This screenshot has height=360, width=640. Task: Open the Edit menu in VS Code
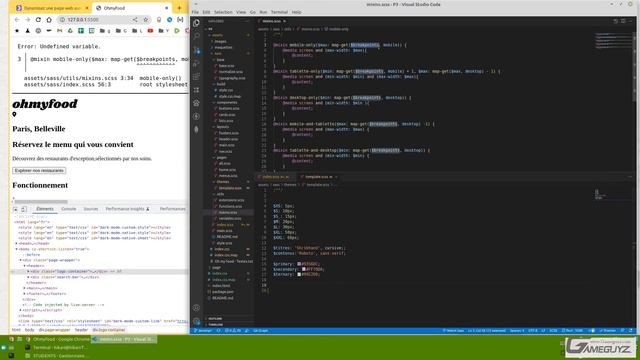coord(207,12)
